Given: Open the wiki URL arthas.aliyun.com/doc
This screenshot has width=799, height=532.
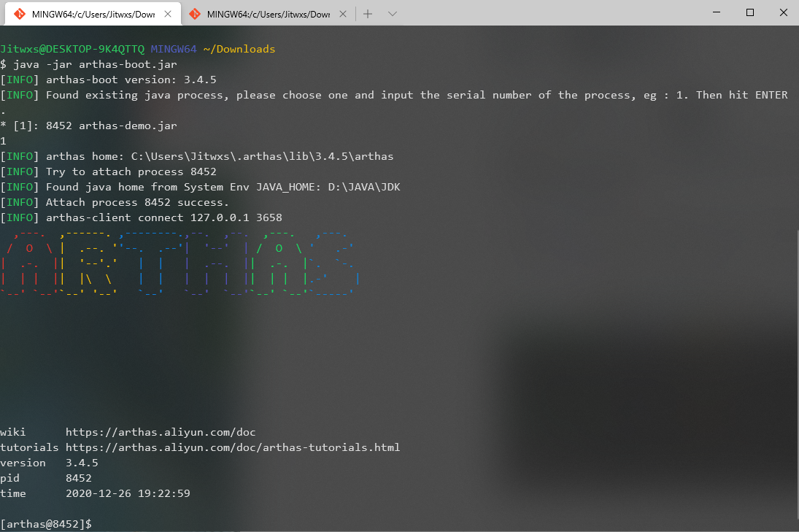Looking at the screenshot, I should pos(161,432).
